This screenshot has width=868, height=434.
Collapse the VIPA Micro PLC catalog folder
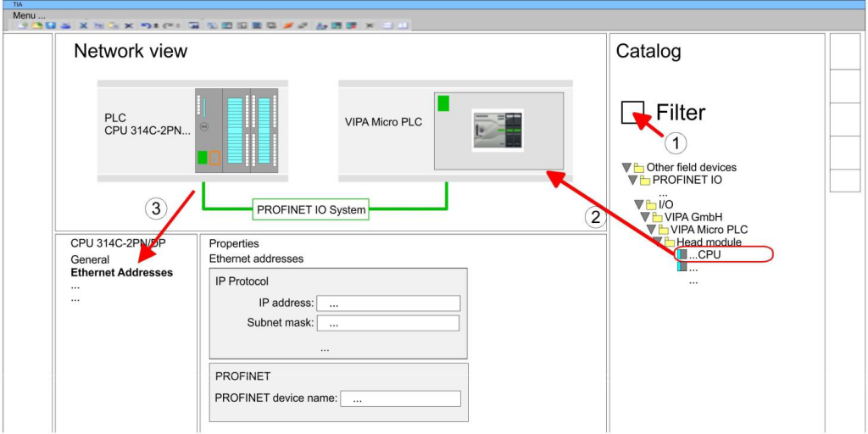click(x=651, y=229)
